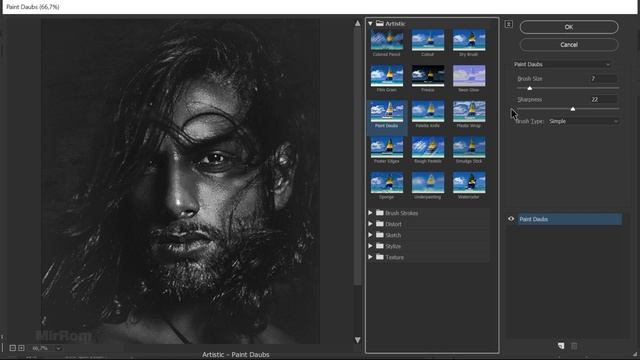Image resolution: width=640 pixels, height=360 pixels.
Task: Click the 66,7% zoom value field
Action: (x=41, y=348)
